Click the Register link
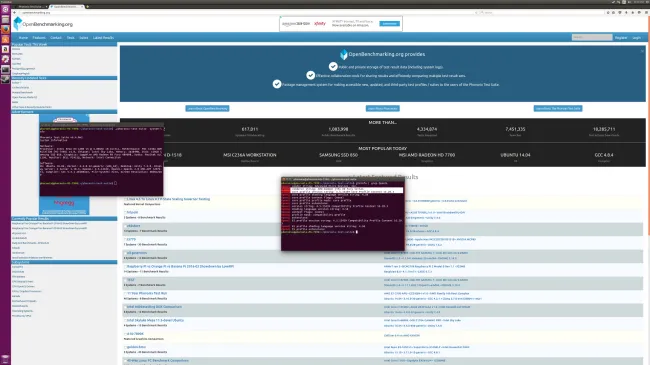 [x=621, y=38]
